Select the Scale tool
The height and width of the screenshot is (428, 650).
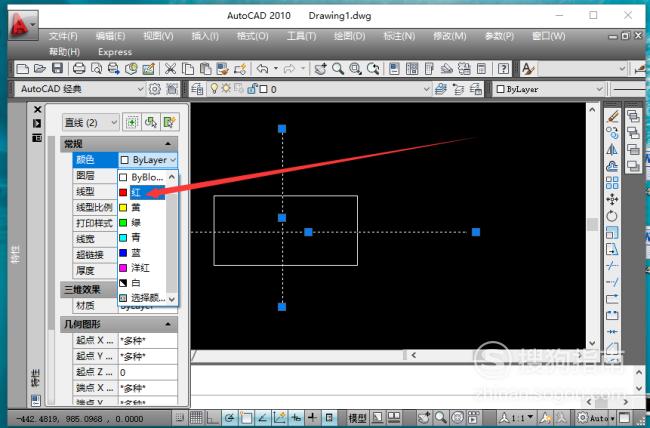click(612, 233)
